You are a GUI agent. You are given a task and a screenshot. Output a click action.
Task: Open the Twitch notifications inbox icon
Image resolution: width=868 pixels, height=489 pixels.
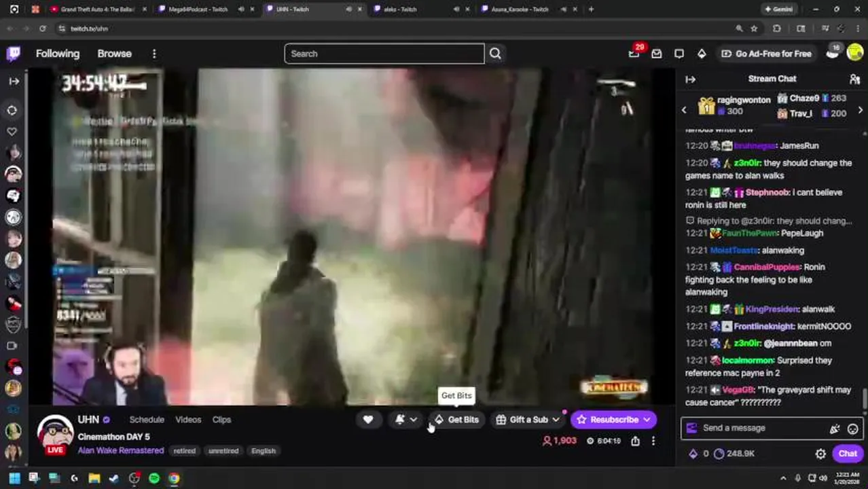(656, 54)
